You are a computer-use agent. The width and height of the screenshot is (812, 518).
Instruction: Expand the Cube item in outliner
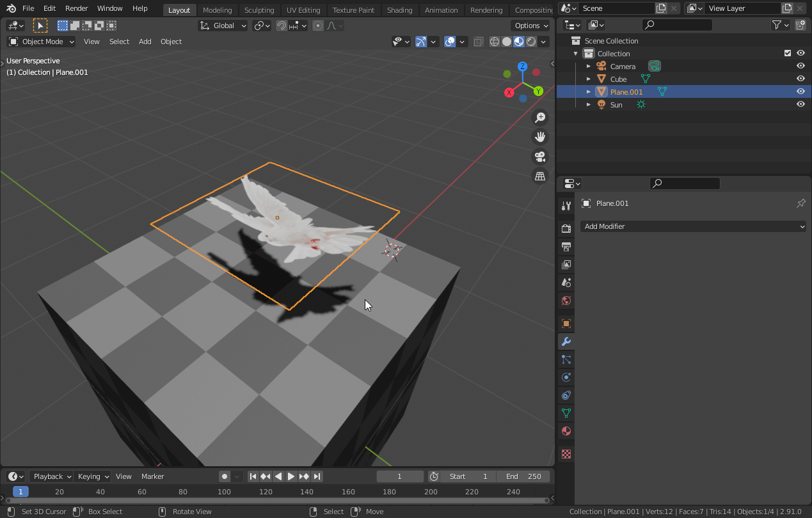click(x=589, y=79)
